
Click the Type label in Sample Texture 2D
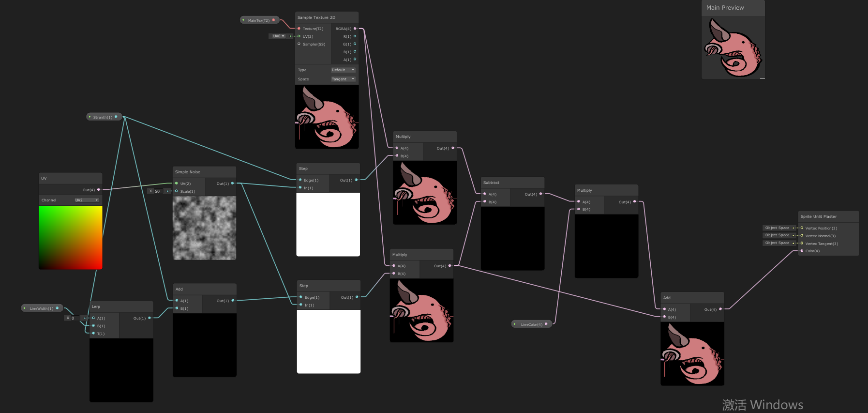pos(302,70)
